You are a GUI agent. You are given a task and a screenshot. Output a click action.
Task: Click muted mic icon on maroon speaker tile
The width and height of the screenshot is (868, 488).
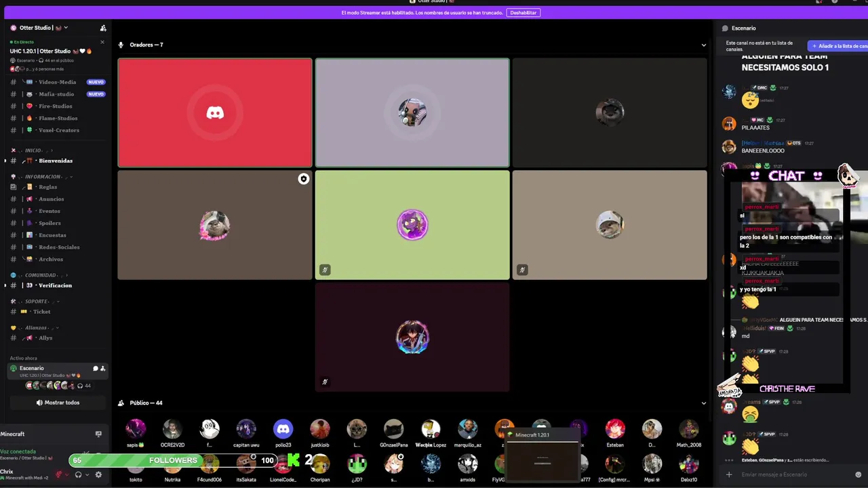point(325,382)
